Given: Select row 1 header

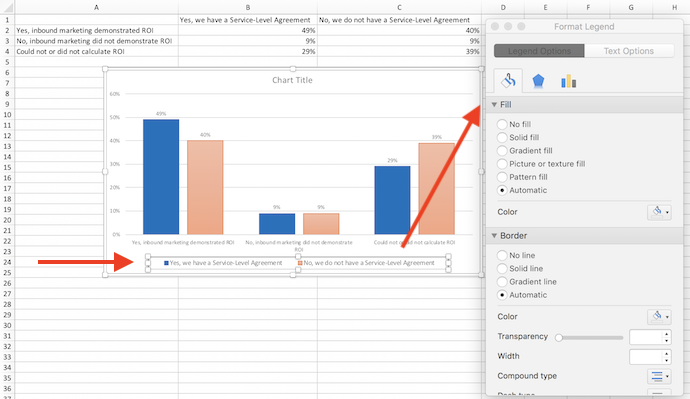Looking at the screenshot, I should coord(7,20).
